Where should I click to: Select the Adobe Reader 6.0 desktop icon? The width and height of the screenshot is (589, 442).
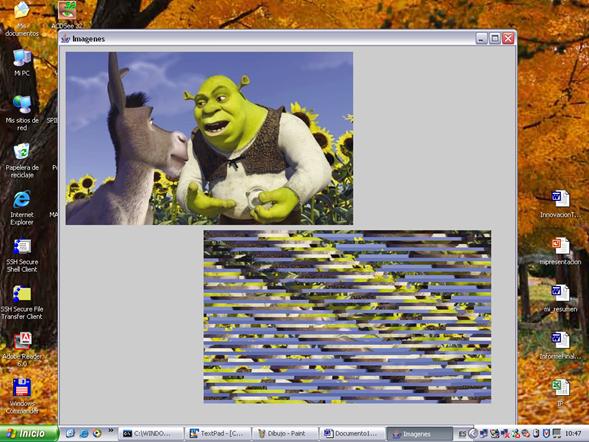[x=22, y=350]
